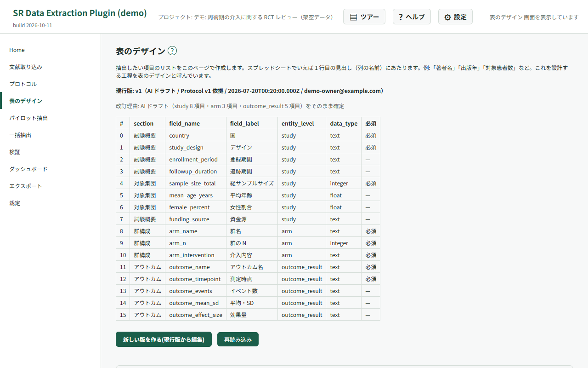Viewport: 588px width, 368px height.
Task: Select the mean_age_years cell
Action: 196,195
